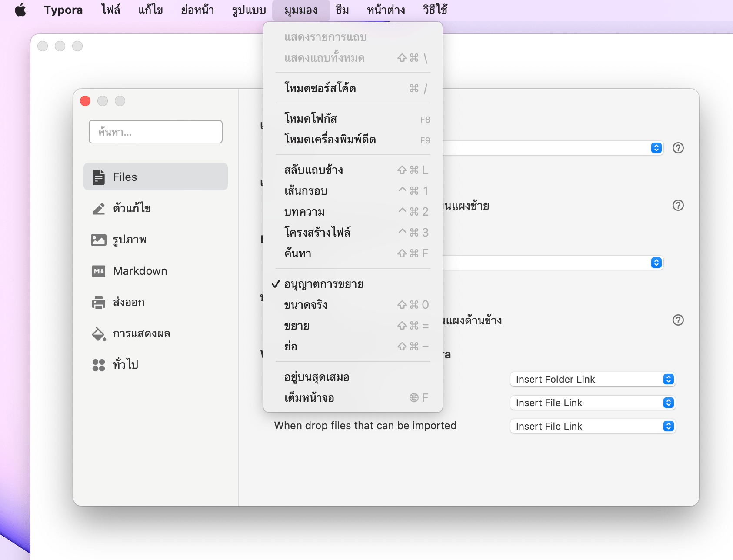Screen dimensions: 733x560
Task: Enable โหมดโฟกัส focus mode
Action: [310, 119]
